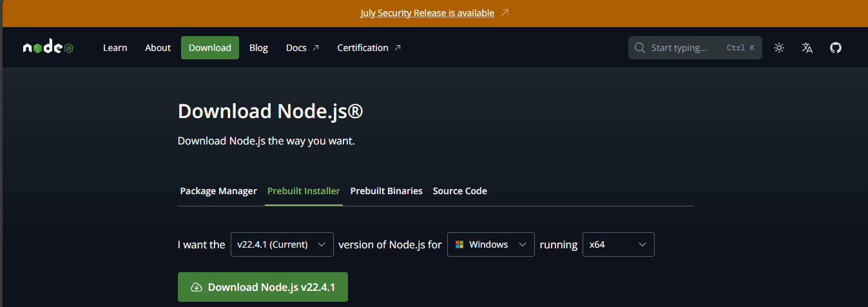Click the Download Node.js® heading
The width and height of the screenshot is (868, 307).
271,111
